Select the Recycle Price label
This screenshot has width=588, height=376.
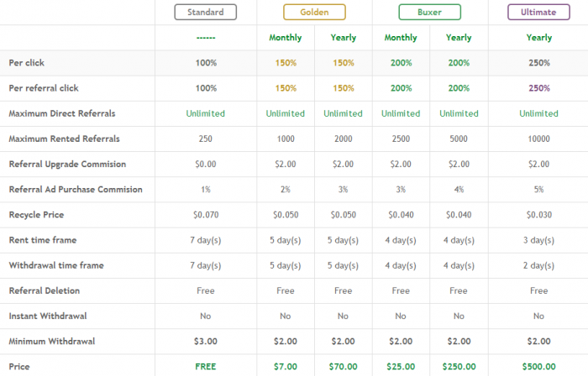[36, 215]
